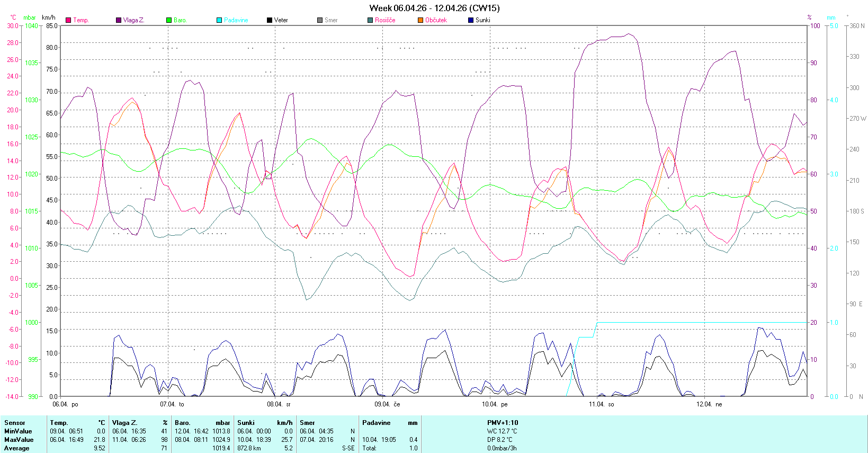Select the green Baro. legend square

tap(169, 20)
